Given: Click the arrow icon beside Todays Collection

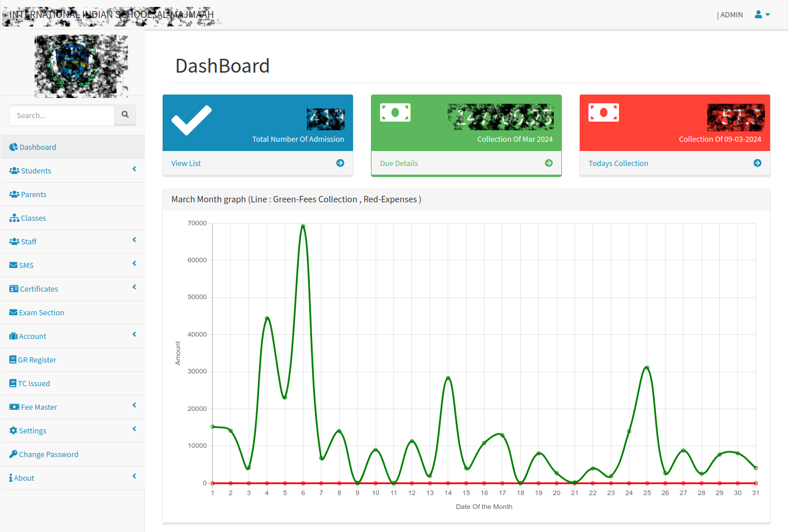Looking at the screenshot, I should [x=757, y=163].
